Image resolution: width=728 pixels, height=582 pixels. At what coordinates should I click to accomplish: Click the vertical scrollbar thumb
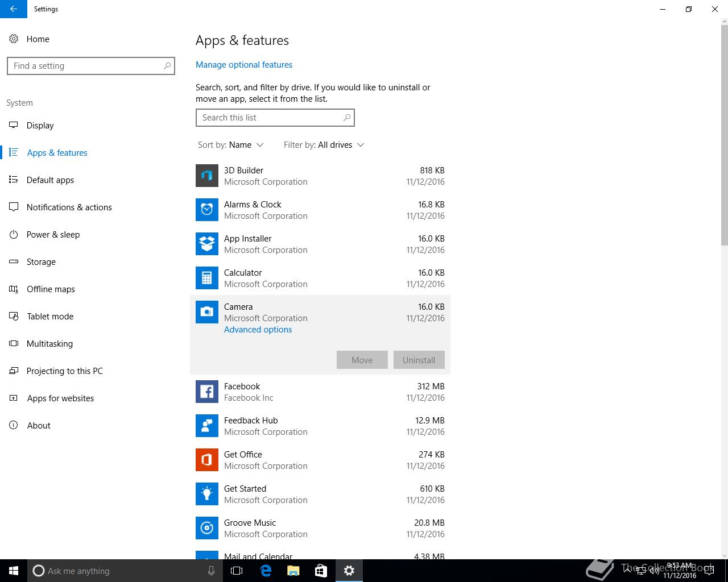click(x=724, y=136)
